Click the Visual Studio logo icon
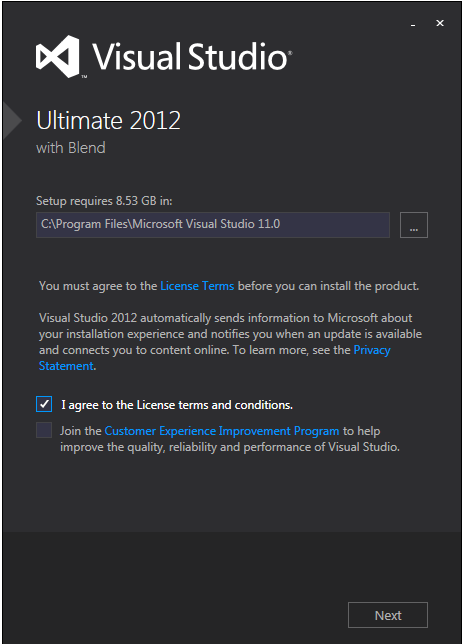This screenshot has height=644, width=463. pyautogui.click(x=58, y=56)
